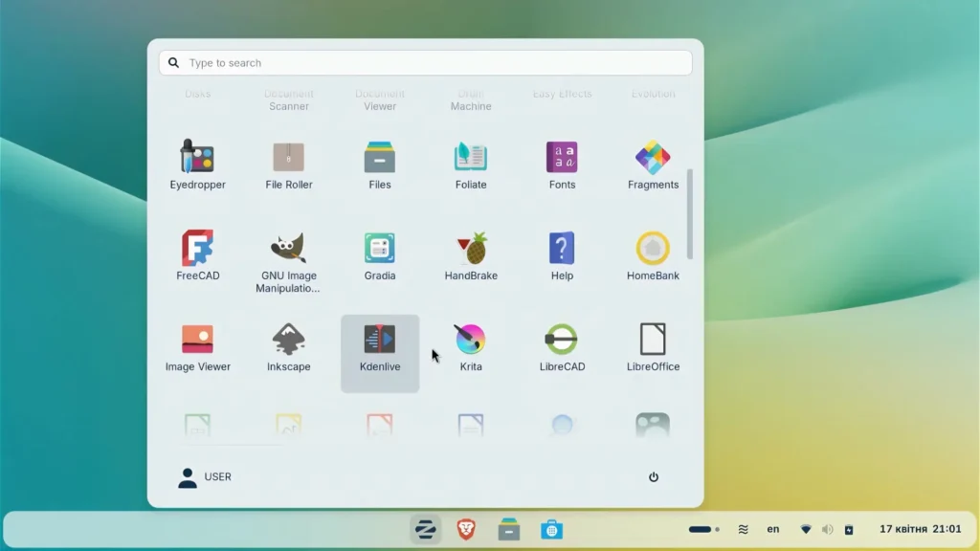Launch HandBrake
980x551 pixels.
pos(471,256)
